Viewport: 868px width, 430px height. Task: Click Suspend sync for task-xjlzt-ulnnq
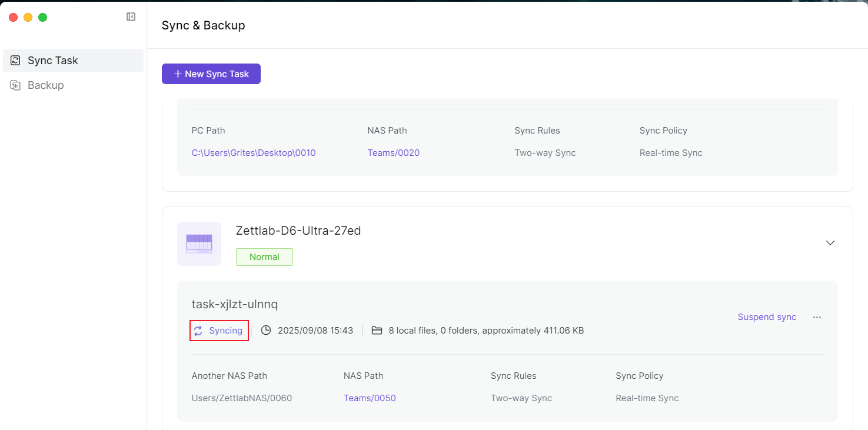click(767, 317)
